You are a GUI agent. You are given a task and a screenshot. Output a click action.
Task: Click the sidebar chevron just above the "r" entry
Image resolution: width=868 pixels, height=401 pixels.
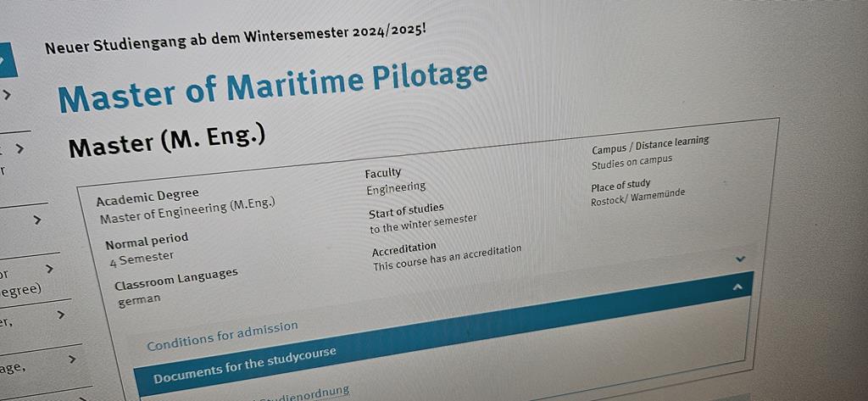tap(19, 148)
